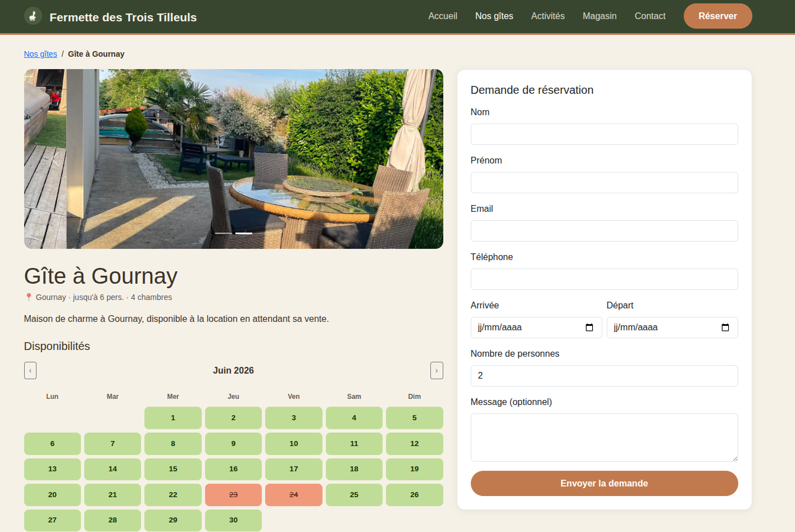Submit with Envoyer la demande button
This screenshot has height=532, width=795.
click(604, 484)
